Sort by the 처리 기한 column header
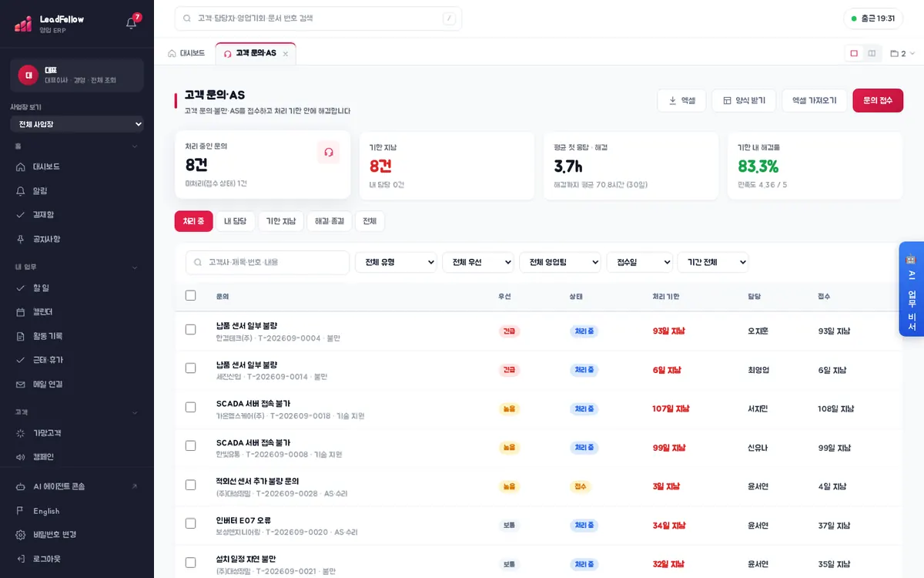This screenshot has height=578, width=924. coord(666,296)
